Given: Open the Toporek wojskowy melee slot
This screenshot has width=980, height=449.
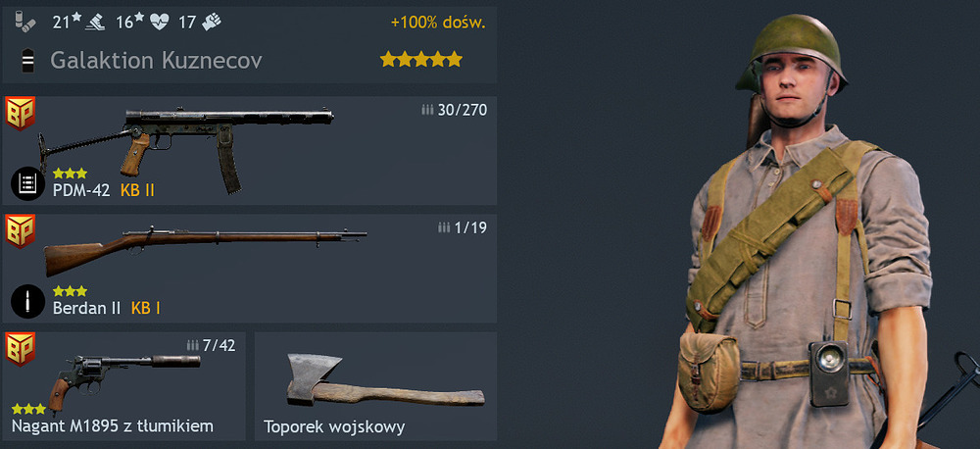Looking at the screenshot, I should 375,386.
